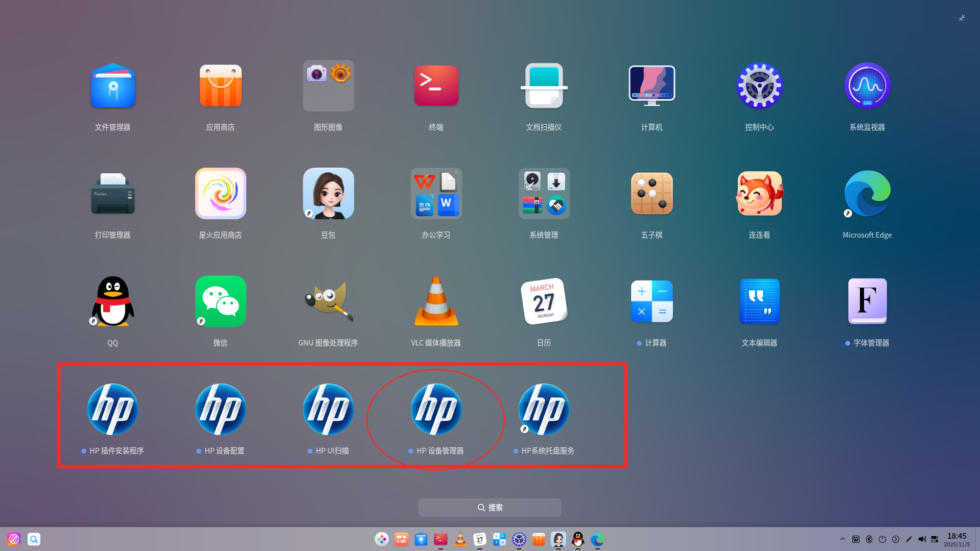The image size is (980, 551).
Task: Launch the 打印管理器 app
Action: click(112, 194)
